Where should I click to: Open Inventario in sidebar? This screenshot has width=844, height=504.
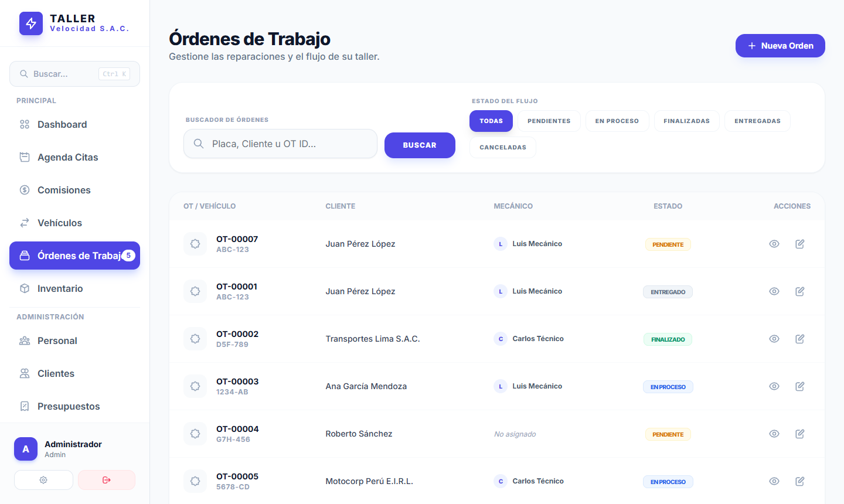(74, 288)
